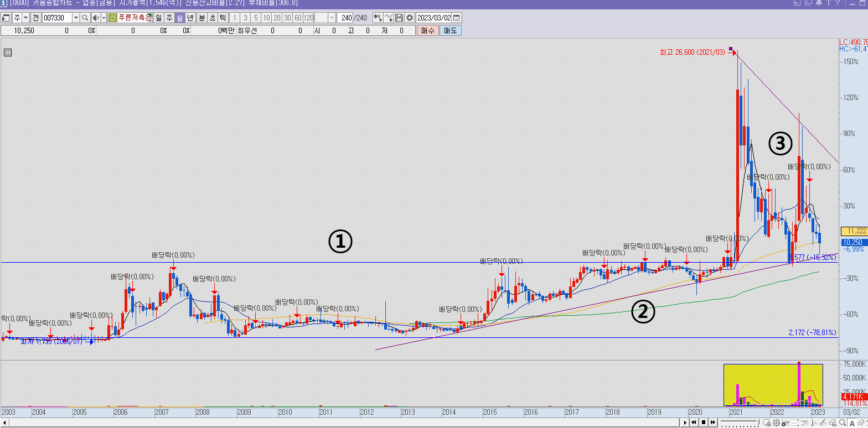Click the add indicator line icon

tap(389, 18)
